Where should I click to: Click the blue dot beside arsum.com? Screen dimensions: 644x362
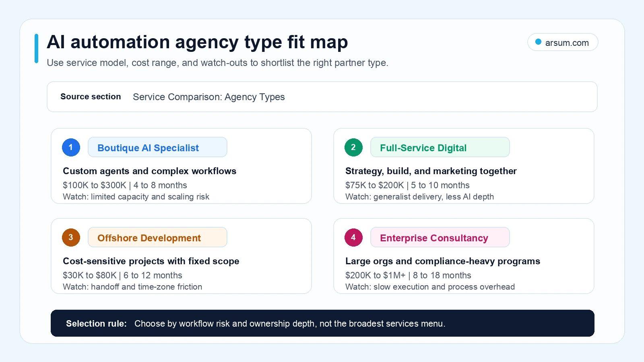point(538,42)
